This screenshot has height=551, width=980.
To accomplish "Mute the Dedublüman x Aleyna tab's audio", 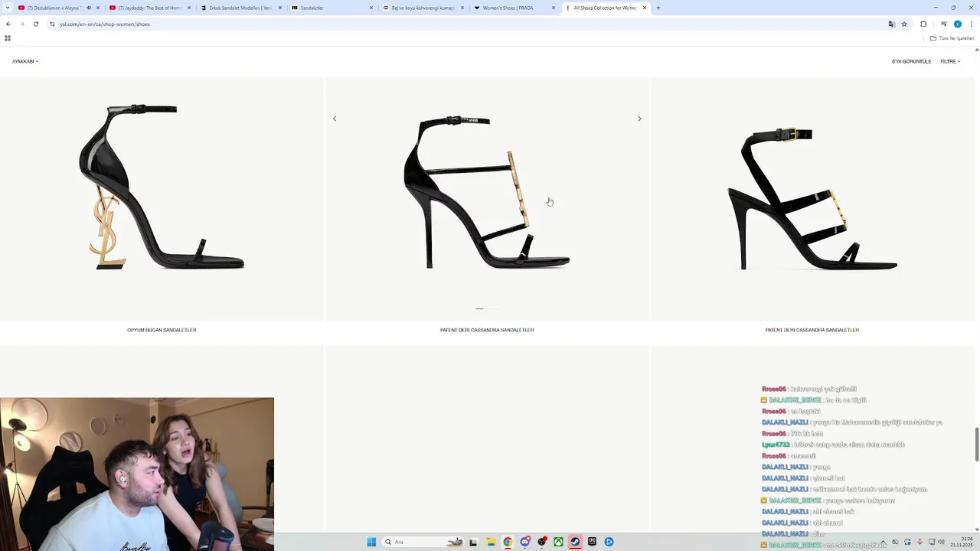I will (89, 8).
